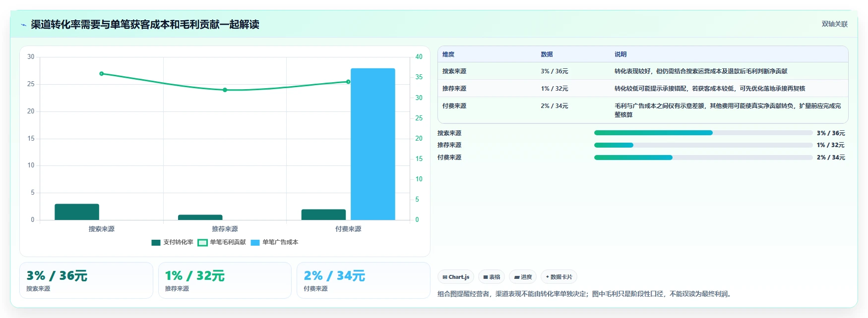Click the 付费来源 progress bar
The image size is (868, 318).
point(703,158)
